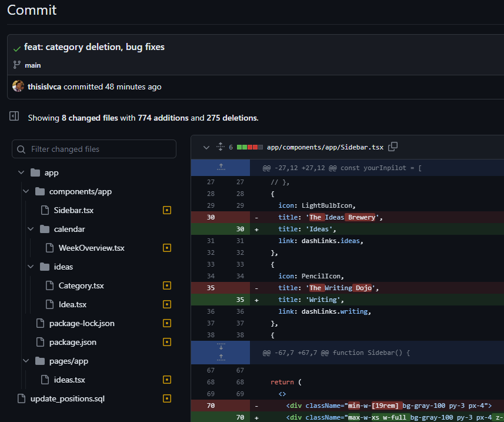Click the main branch link
Viewport: 504px width, 422px height.
(x=33, y=65)
